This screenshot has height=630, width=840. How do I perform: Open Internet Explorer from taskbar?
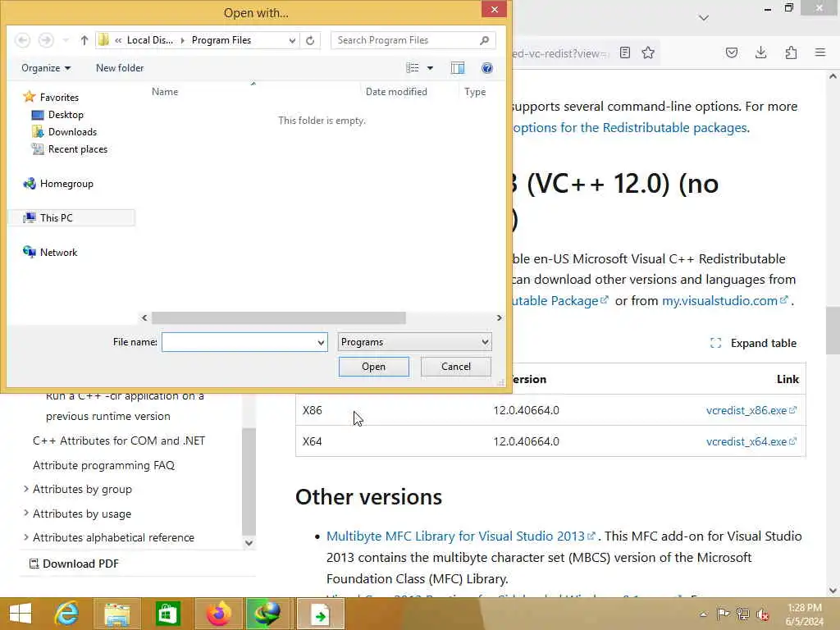[x=67, y=614]
